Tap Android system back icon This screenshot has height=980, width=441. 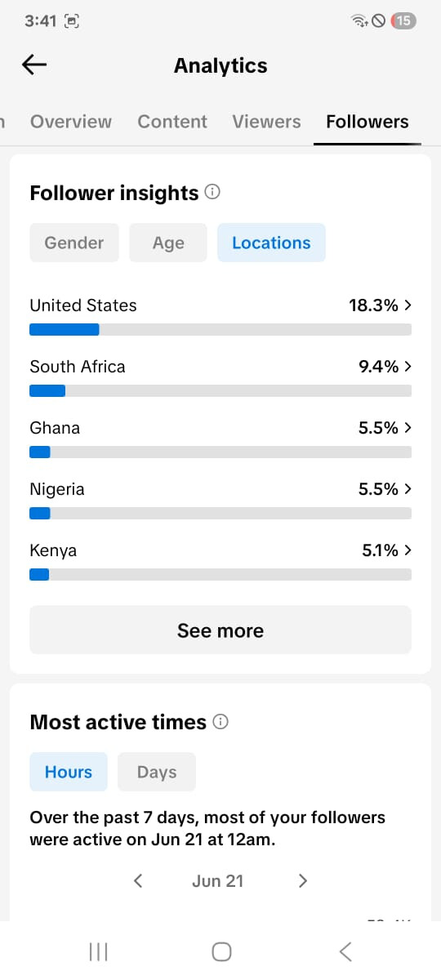345,951
